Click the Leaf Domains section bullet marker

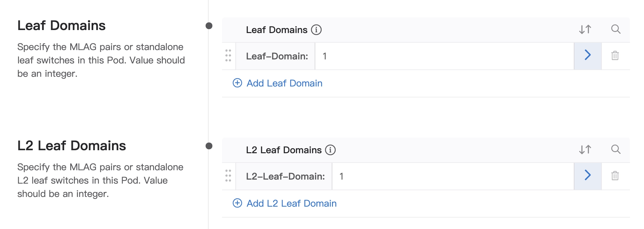coord(209,26)
